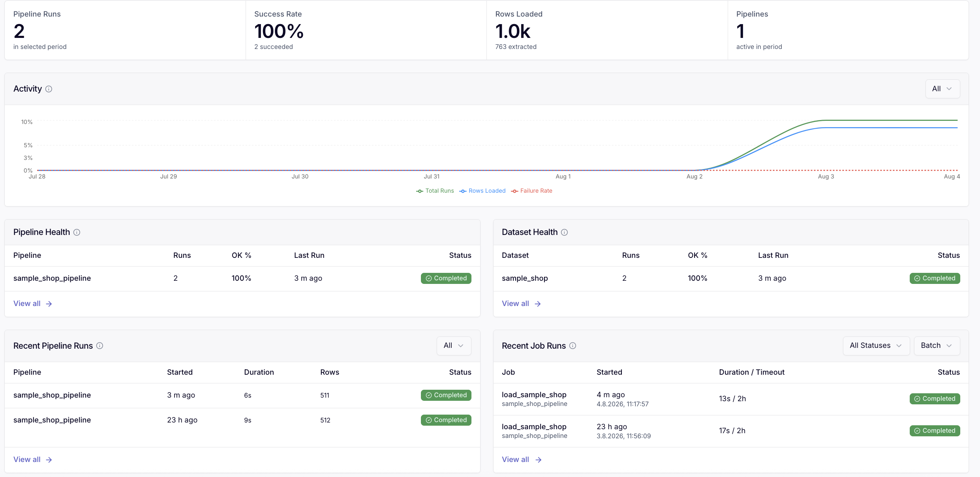Click the info icon next to Activity
Viewport: 980px width, 477px height.
[49, 89]
